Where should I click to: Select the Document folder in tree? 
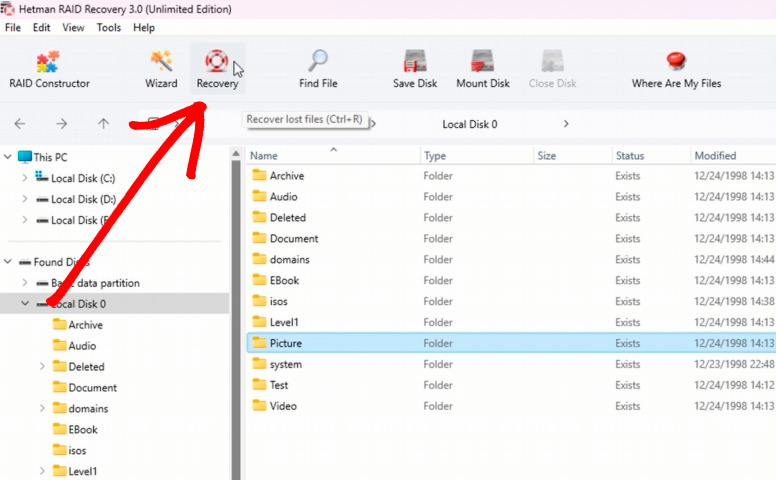click(x=93, y=387)
